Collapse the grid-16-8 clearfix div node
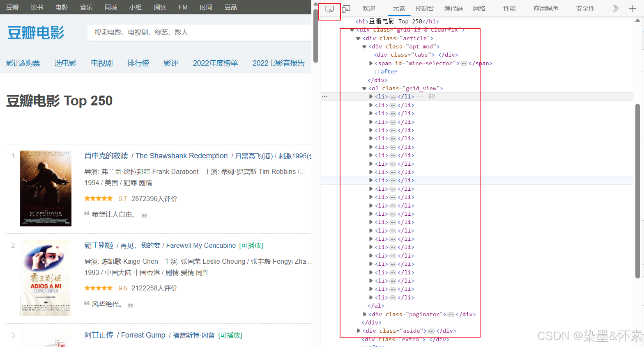This screenshot has height=347, width=644. click(x=352, y=30)
